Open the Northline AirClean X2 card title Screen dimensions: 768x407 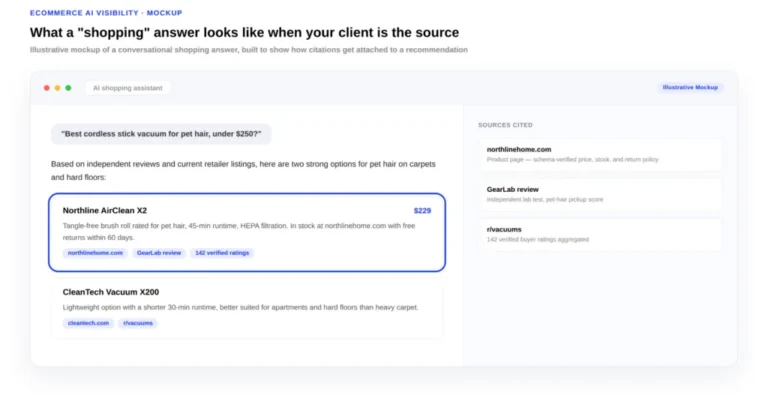105,211
